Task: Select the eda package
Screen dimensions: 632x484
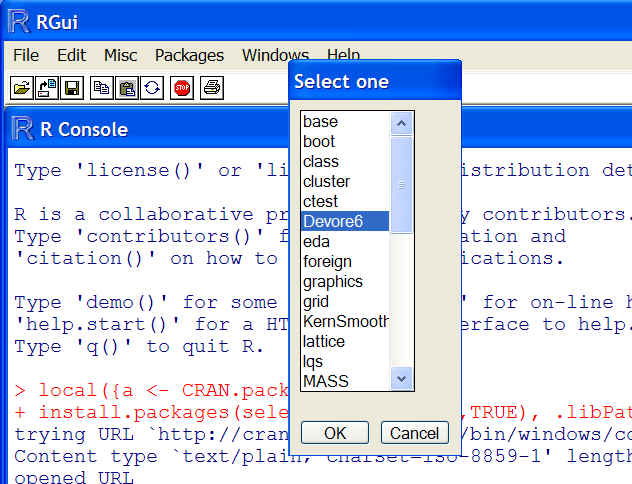Action: click(x=345, y=241)
